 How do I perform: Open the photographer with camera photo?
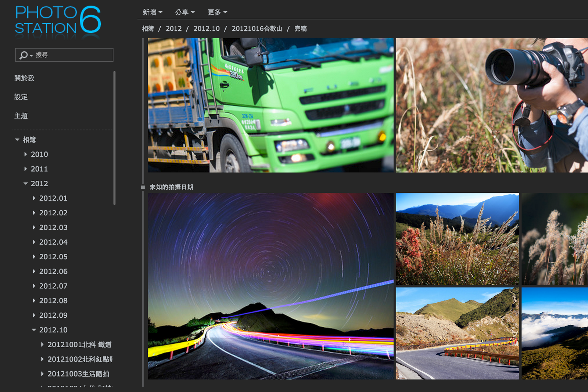pos(492,105)
